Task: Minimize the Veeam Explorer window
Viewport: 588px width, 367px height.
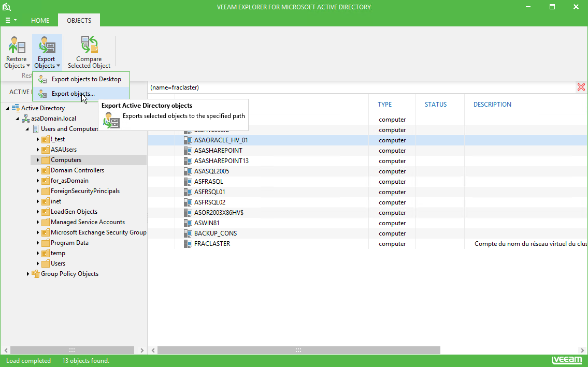Action: coord(528,7)
